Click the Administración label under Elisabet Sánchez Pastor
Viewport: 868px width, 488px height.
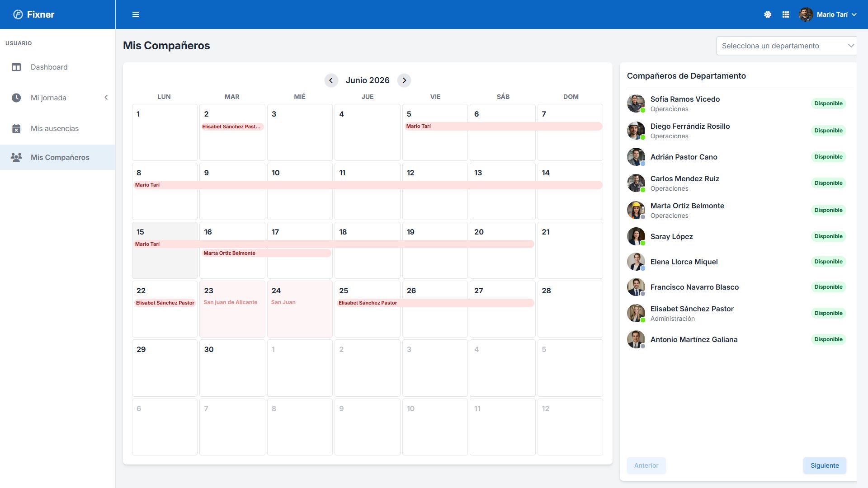click(672, 319)
